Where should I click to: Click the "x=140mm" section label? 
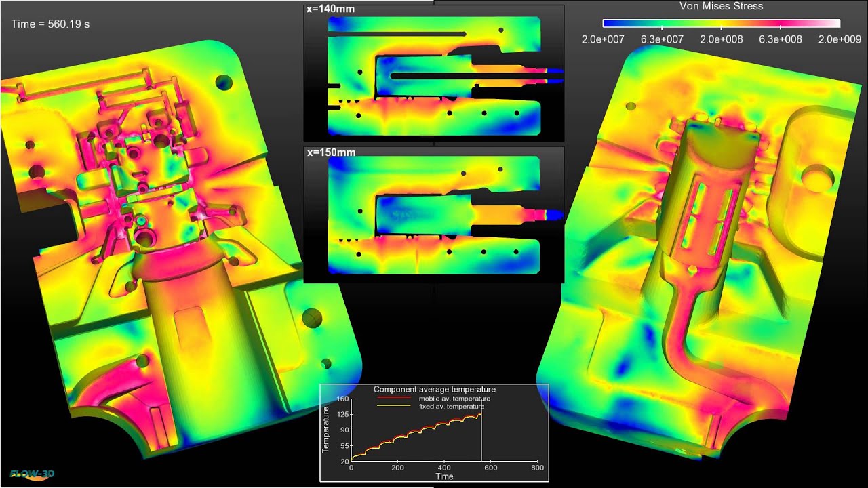point(331,9)
